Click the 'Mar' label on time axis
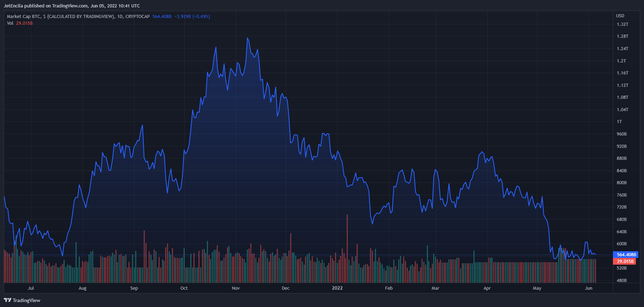 (x=435, y=288)
